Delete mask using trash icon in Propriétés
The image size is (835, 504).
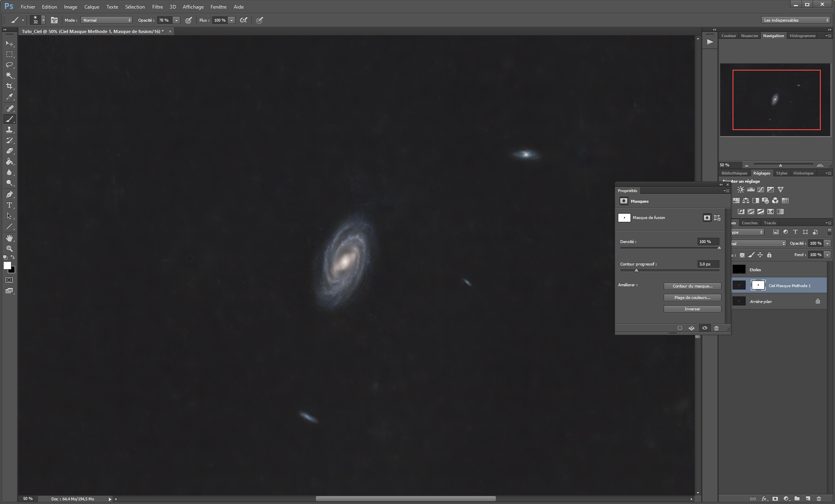point(716,328)
